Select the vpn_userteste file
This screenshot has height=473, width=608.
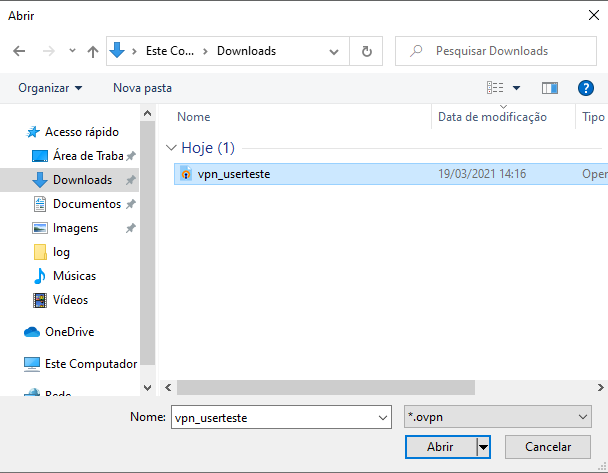pos(234,174)
